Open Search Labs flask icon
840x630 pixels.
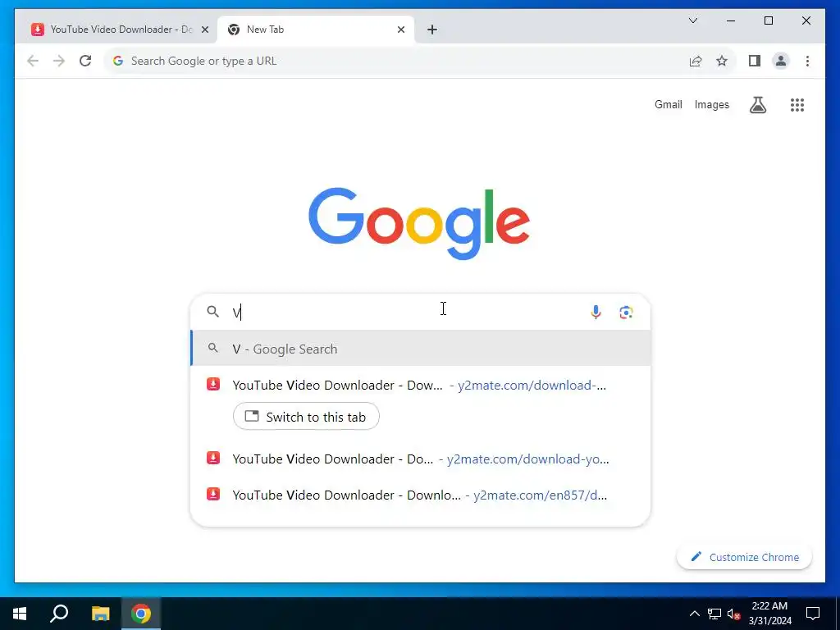pos(757,105)
